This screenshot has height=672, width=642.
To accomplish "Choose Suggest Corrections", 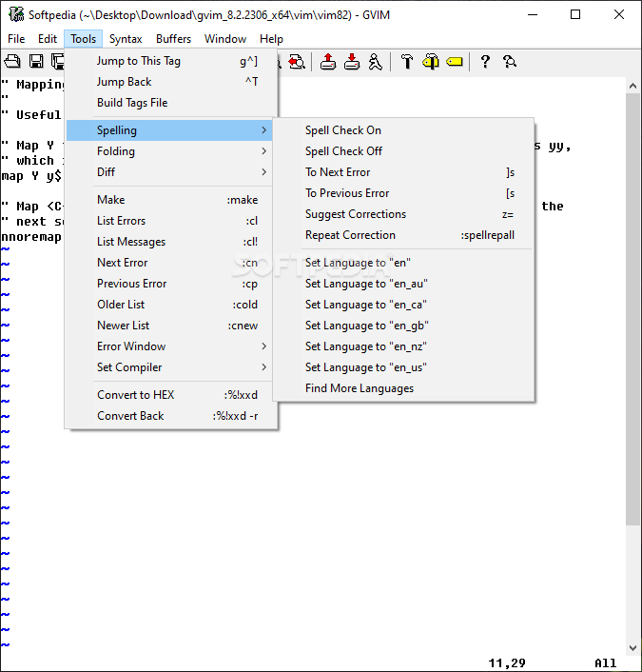I will pos(403,214).
